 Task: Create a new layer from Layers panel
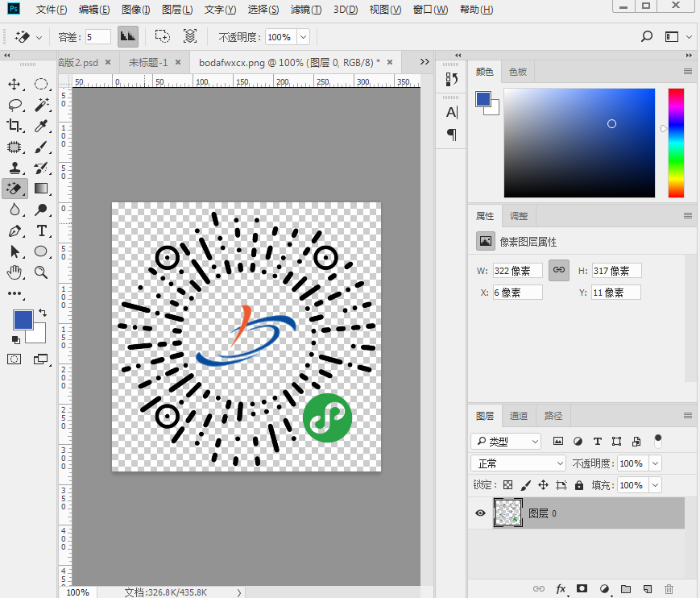click(x=648, y=589)
